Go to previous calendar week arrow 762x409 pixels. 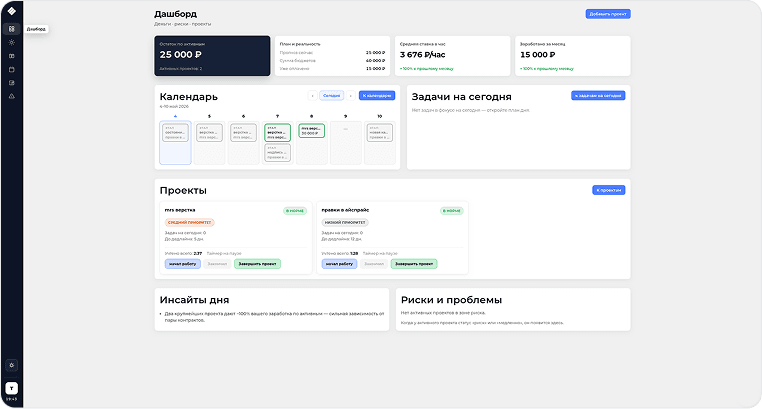[x=312, y=96]
